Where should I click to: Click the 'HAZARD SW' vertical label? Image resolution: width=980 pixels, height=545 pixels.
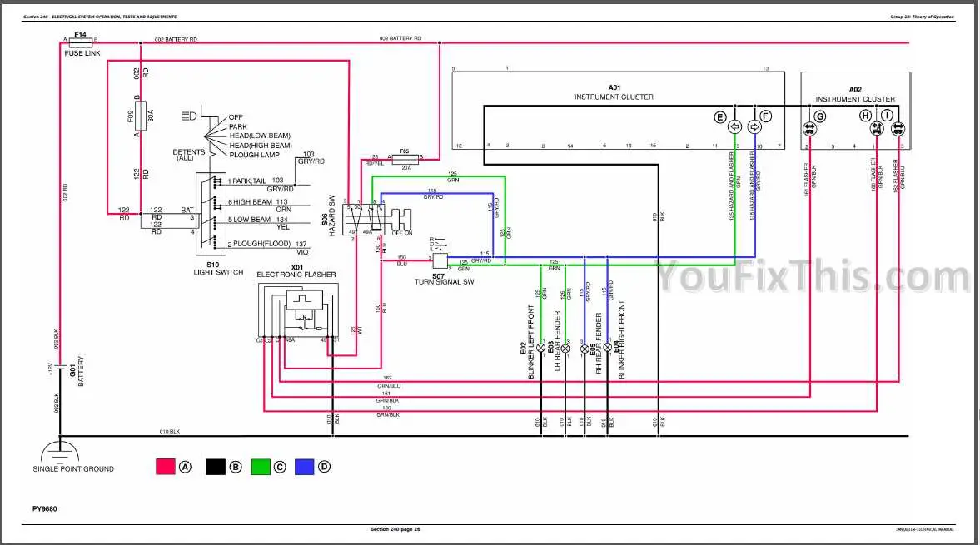[x=332, y=216]
